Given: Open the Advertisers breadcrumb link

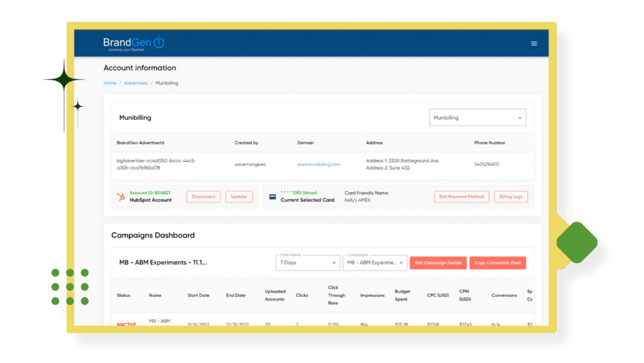Looking at the screenshot, I should pyautogui.click(x=135, y=83).
